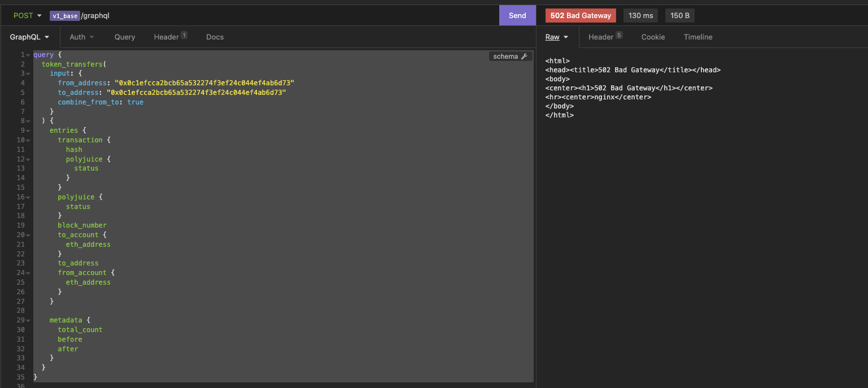Click the response Header count badge 5
The width and height of the screenshot is (868, 388).
(x=619, y=35)
